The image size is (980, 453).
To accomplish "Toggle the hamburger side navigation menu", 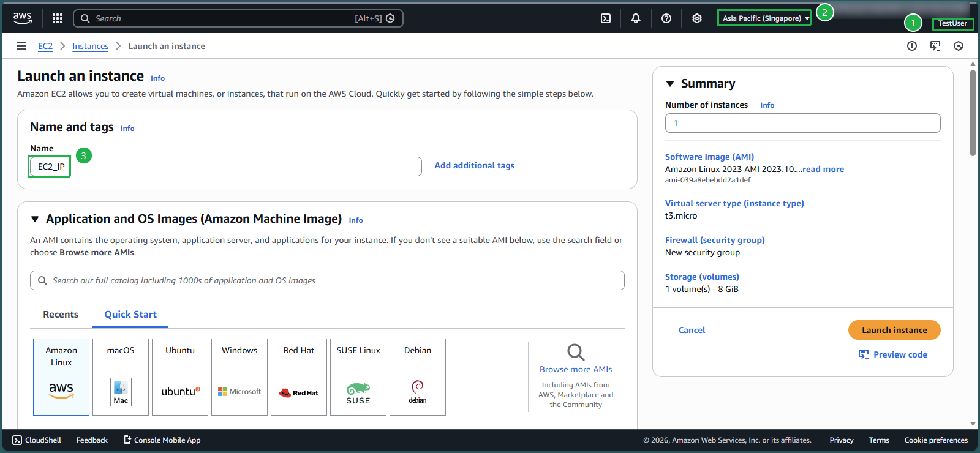I will click(x=21, y=46).
